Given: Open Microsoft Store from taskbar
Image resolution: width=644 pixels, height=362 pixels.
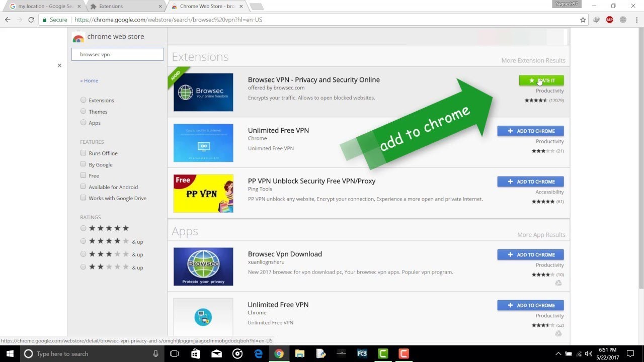Looking at the screenshot, I should point(196,353).
